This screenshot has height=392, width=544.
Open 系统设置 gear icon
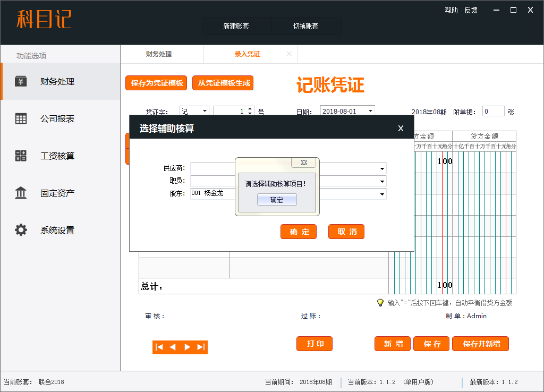tap(21, 231)
